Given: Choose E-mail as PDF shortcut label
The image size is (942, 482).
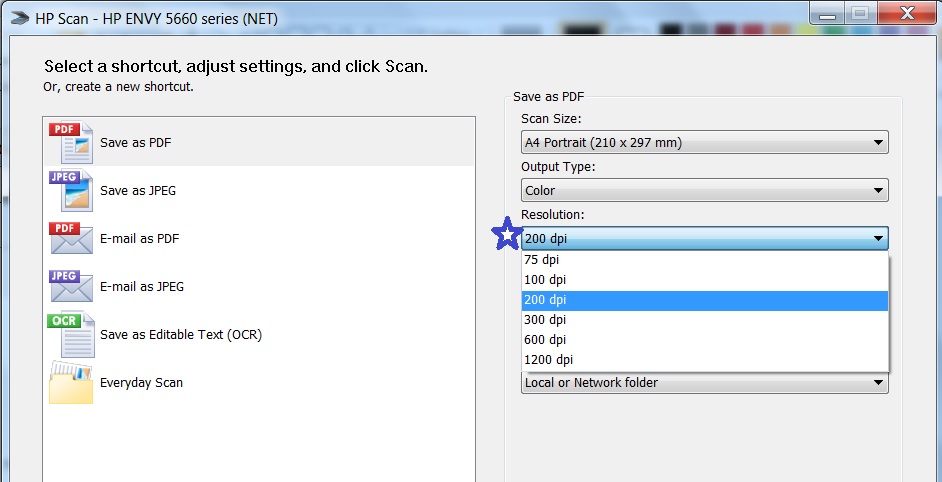Looking at the screenshot, I should click(x=139, y=239).
